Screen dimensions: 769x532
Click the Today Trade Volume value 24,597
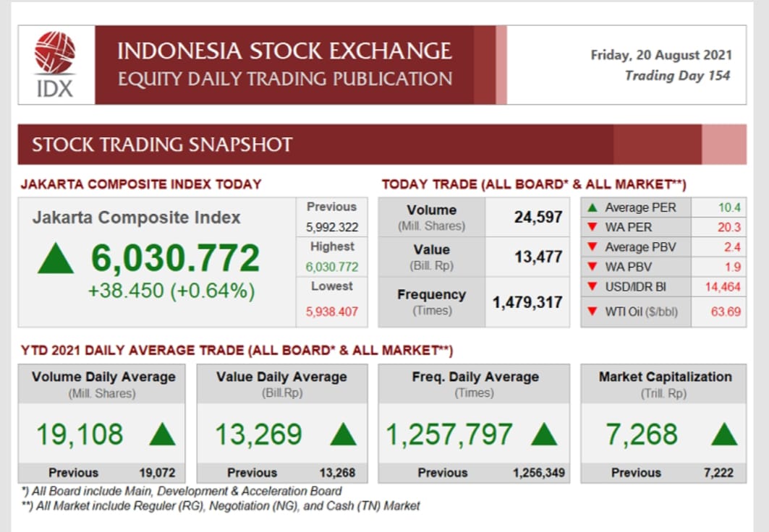(x=538, y=217)
